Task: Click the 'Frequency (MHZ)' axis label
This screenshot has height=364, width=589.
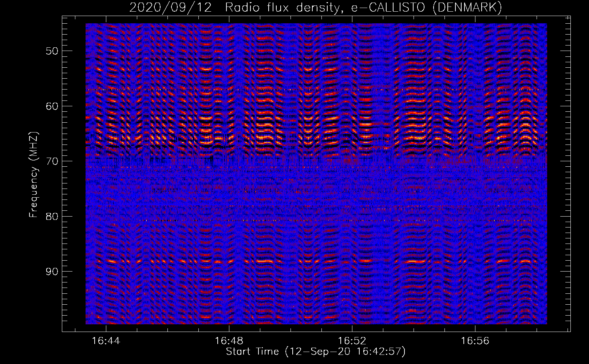Action: tap(33, 175)
